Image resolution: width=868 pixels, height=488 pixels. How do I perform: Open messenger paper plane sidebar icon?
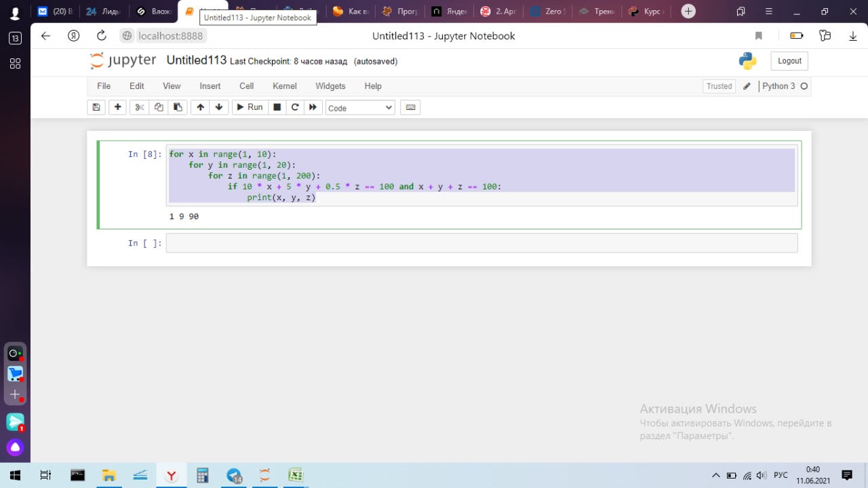[x=15, y=421]
